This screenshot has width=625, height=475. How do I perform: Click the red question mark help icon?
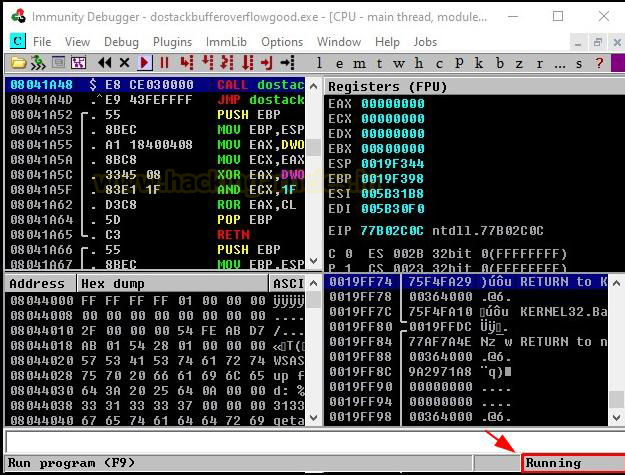pos(599,63)
